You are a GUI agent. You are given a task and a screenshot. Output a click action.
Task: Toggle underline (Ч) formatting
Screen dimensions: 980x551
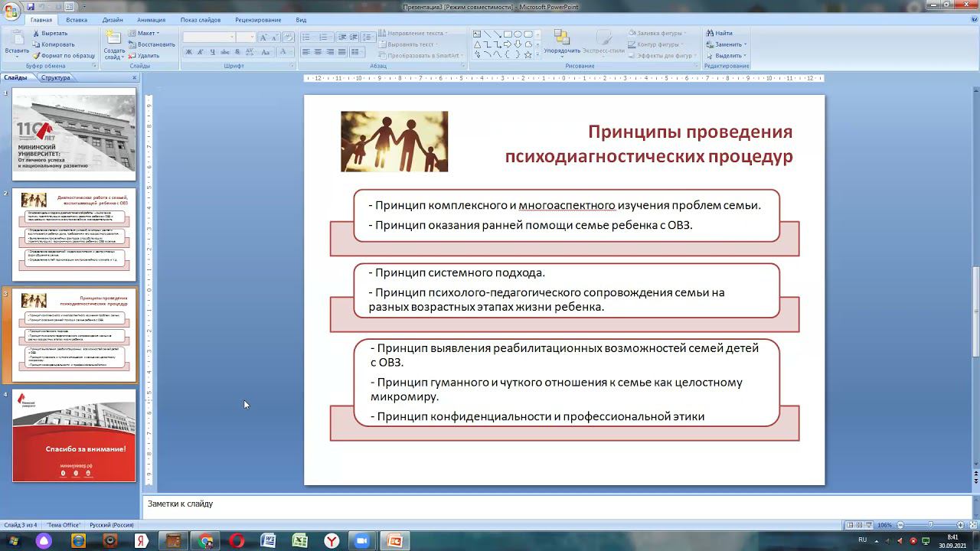[x=212, y=52]
